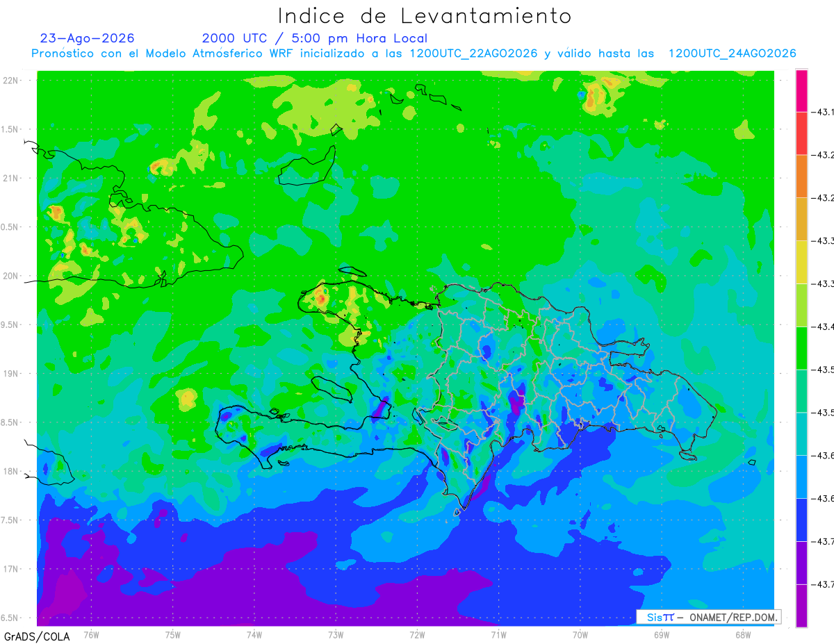
Task: Click the '19N' latitude label
Action: (10, 374)
